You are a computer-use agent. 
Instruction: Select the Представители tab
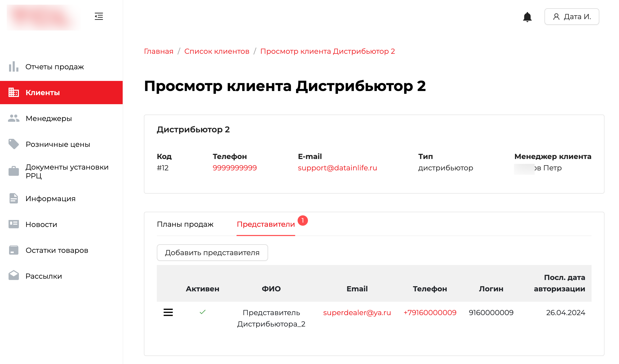tap(266, 224)
